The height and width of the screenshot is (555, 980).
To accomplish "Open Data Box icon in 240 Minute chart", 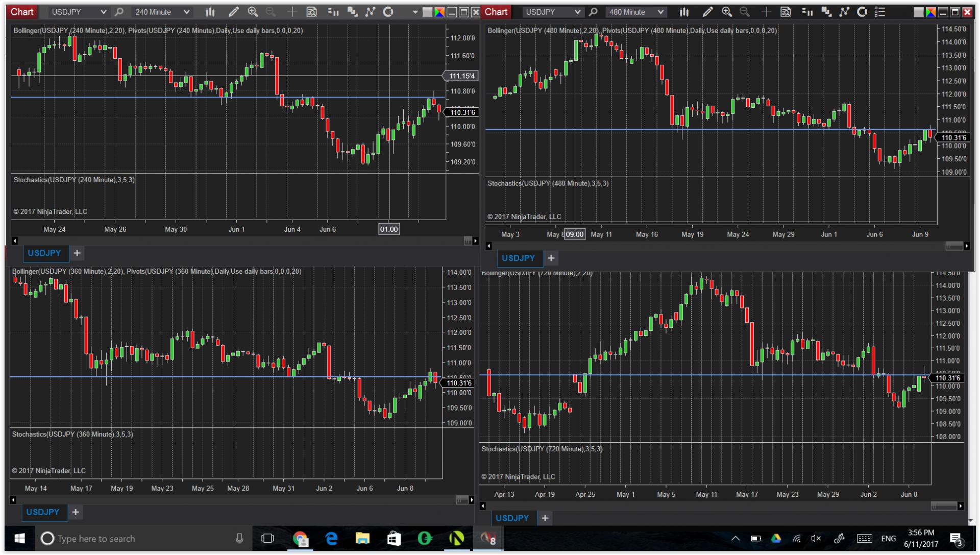I will (x=311, y=12).
